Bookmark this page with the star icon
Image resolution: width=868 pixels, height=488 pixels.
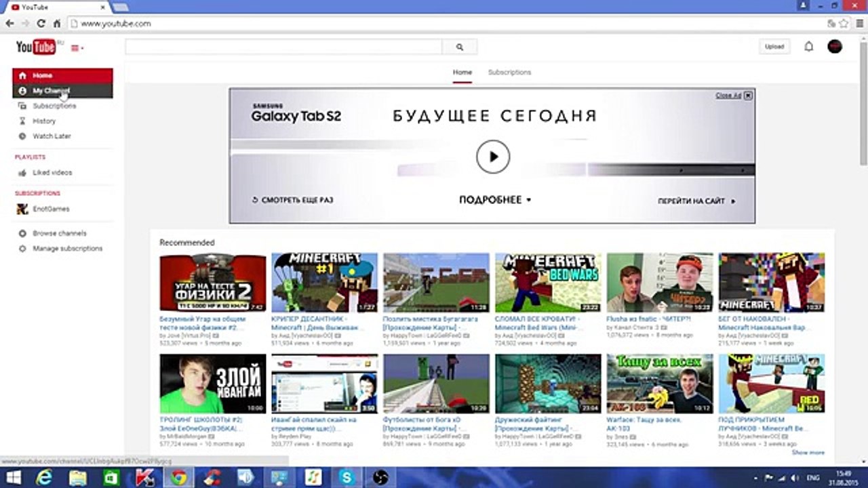click(x=843, y=23)
